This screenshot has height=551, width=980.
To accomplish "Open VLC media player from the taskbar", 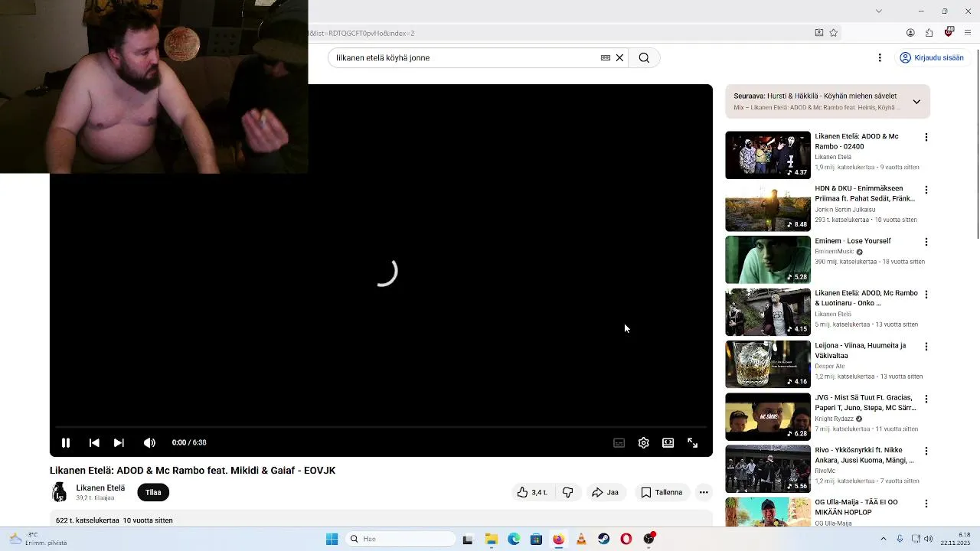I will [x=581, y=539].
